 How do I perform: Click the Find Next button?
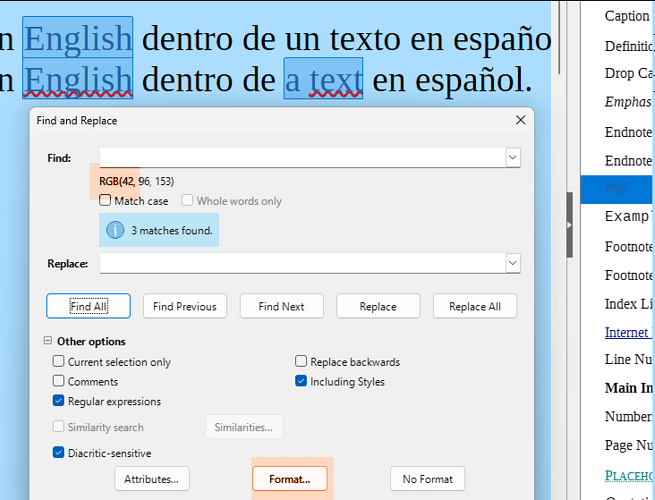pos(282,306)
